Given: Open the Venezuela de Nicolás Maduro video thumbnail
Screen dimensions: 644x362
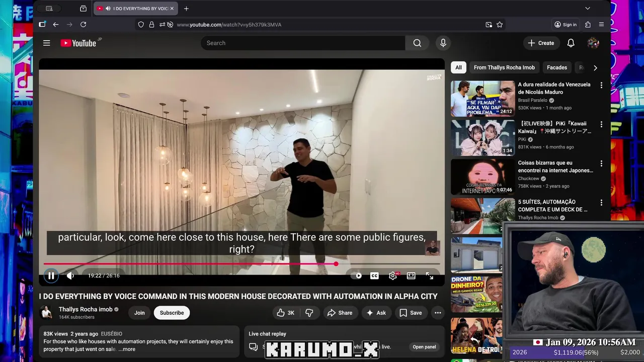Looking at the screenshot, I should 483,99.
